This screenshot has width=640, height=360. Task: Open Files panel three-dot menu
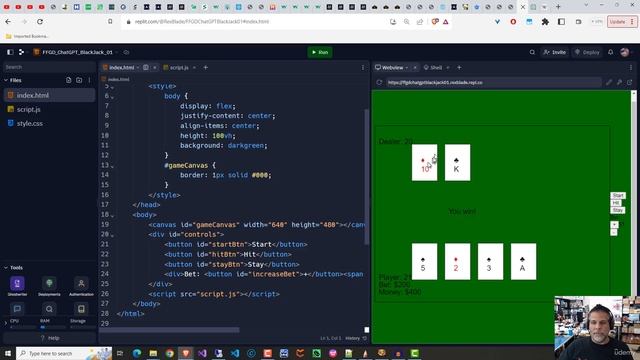(89, 80)
